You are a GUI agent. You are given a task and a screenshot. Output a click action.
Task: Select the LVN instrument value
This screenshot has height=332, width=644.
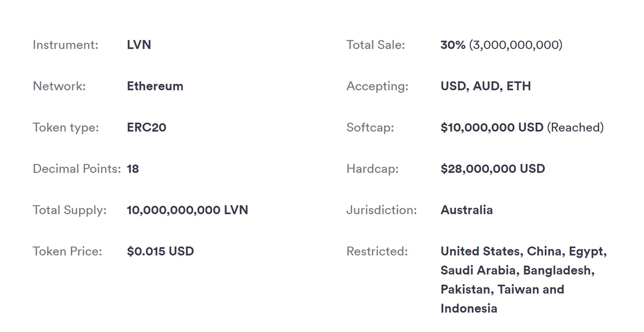pos(139,45)
